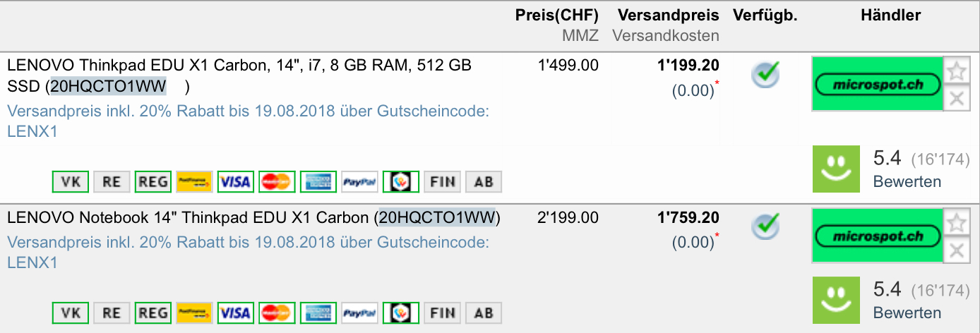This screenshot has height=333, width=980.
Task: Click the microspot.ch logo in second offer
Action: 878,236
